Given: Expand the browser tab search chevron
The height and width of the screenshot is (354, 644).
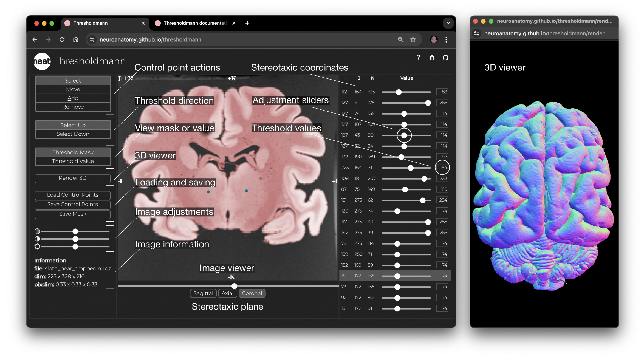Looking at the screenshot, I should pyautogui.click(x=448, y=23).
